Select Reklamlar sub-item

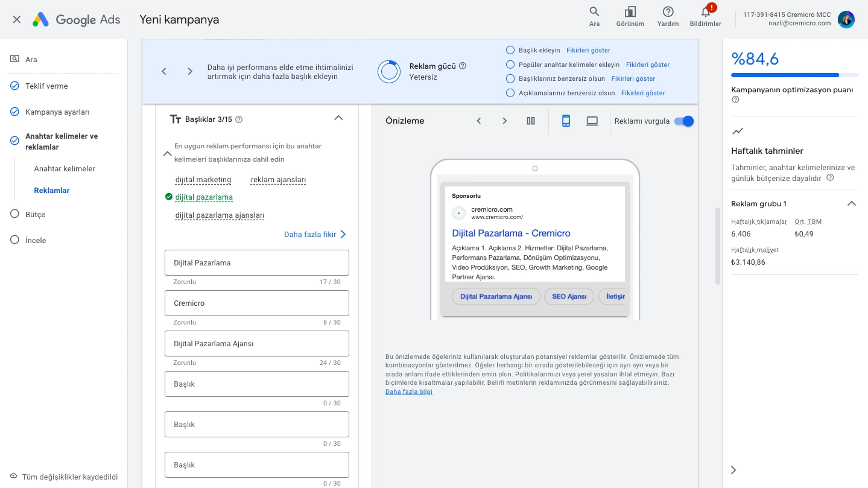pos(52,190)
